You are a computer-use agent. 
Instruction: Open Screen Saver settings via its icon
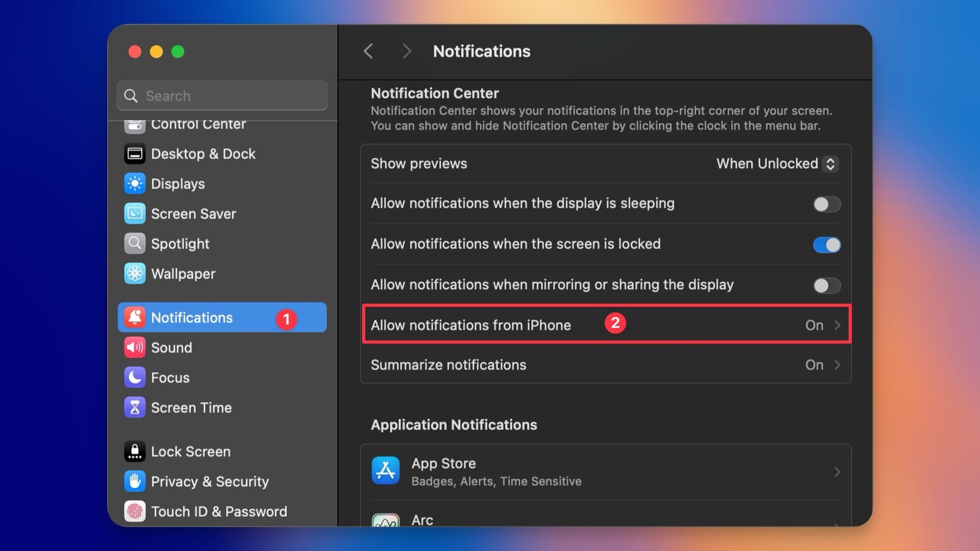(x=134, y=214)
